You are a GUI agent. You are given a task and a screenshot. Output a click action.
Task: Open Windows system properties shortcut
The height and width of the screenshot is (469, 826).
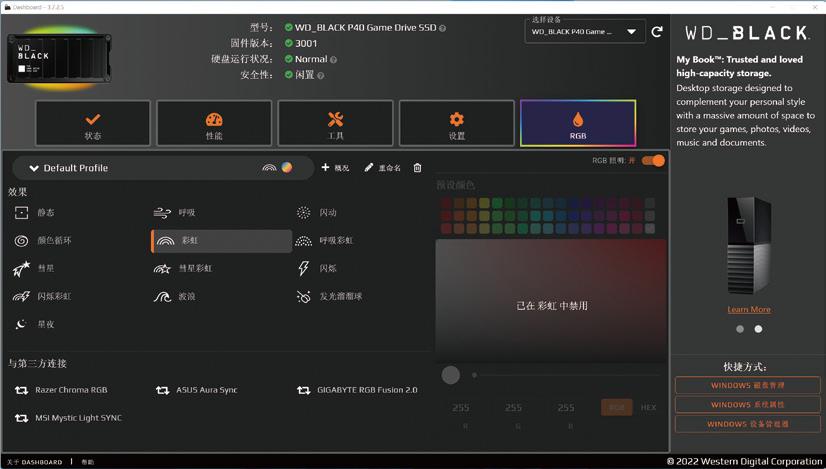748,405
